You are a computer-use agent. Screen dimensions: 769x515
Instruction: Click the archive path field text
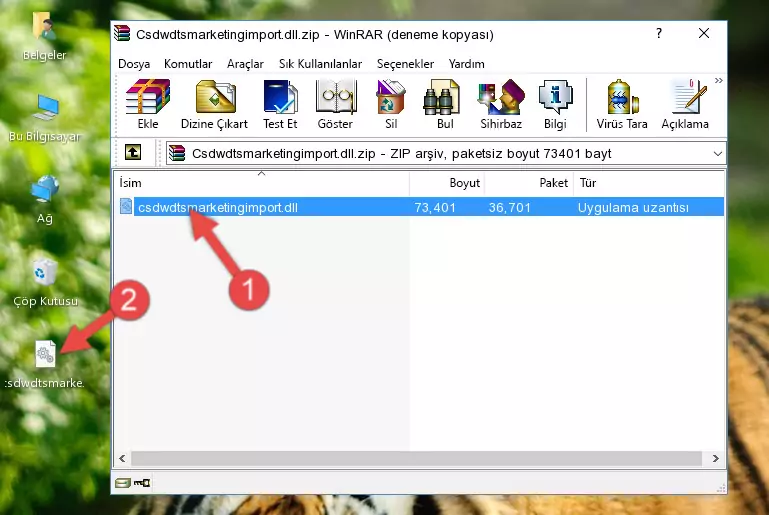(x=401, y=154)
